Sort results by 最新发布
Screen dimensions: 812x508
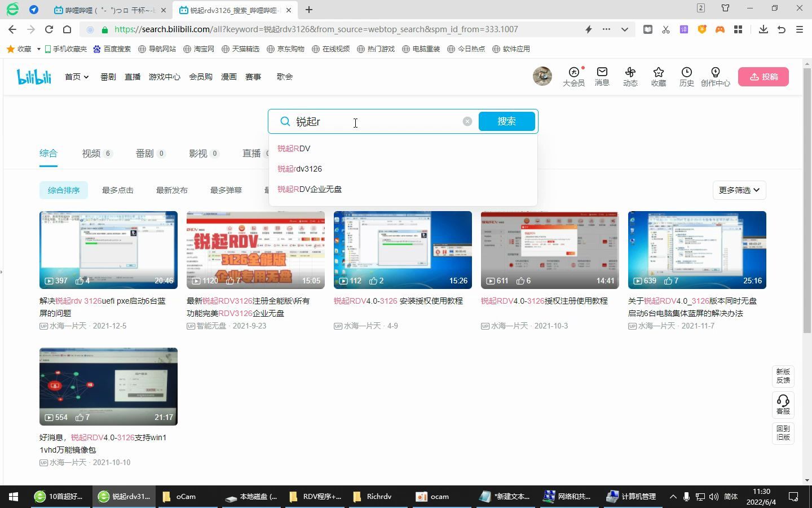coord(172,190)
